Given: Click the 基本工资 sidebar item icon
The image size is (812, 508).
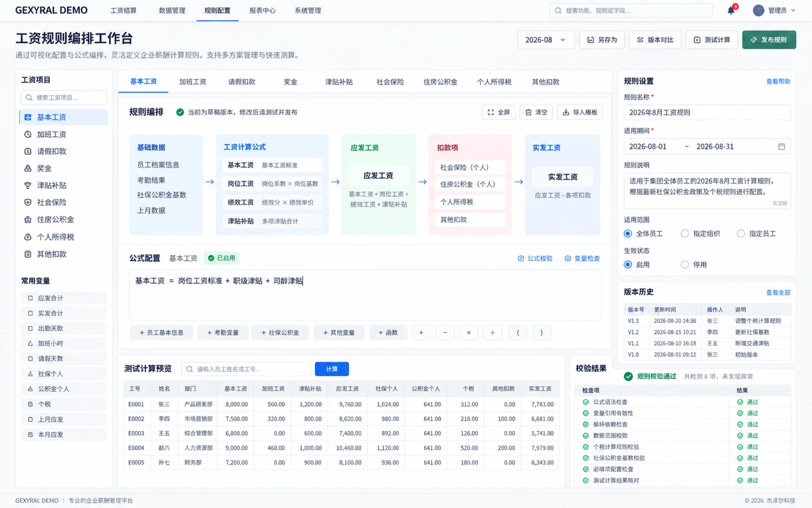Looking at the screenshot, I should click(28, 117).
